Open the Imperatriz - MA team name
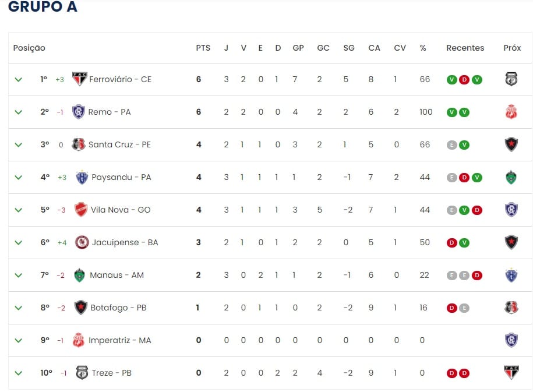 [119, 340]
